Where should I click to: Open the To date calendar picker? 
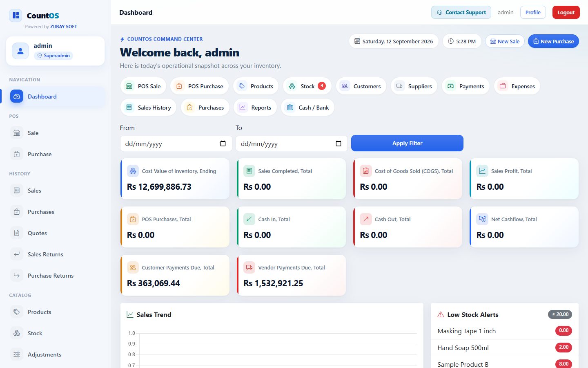(339, 144)
